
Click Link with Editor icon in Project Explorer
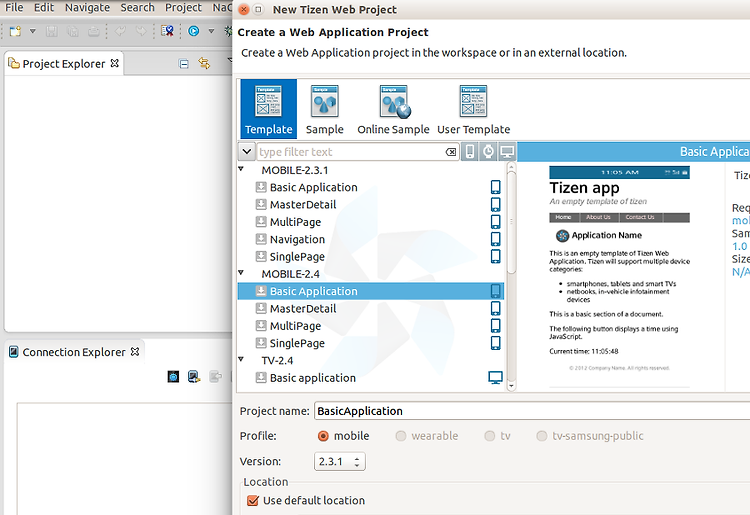(x=204, y=63)
